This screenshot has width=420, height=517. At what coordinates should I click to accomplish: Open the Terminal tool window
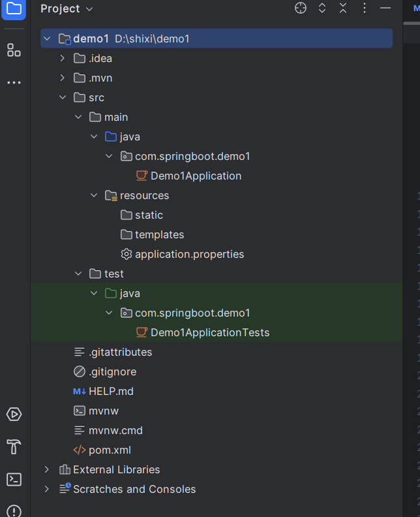14,479
